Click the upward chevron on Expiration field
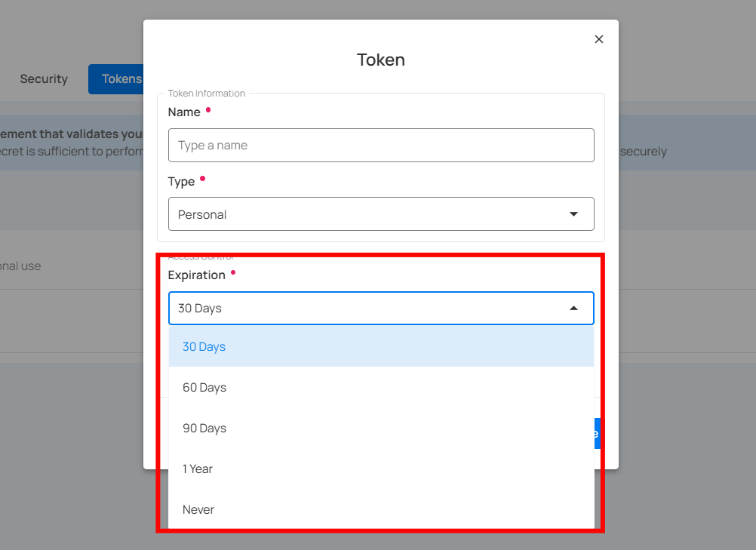Viewport: 756px width, 550px height. [x=573, y=308]
